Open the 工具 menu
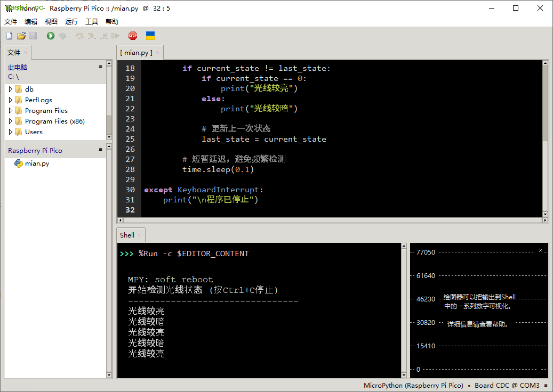Viewport: 553px width, 392px height. click(x=92, y=22)
